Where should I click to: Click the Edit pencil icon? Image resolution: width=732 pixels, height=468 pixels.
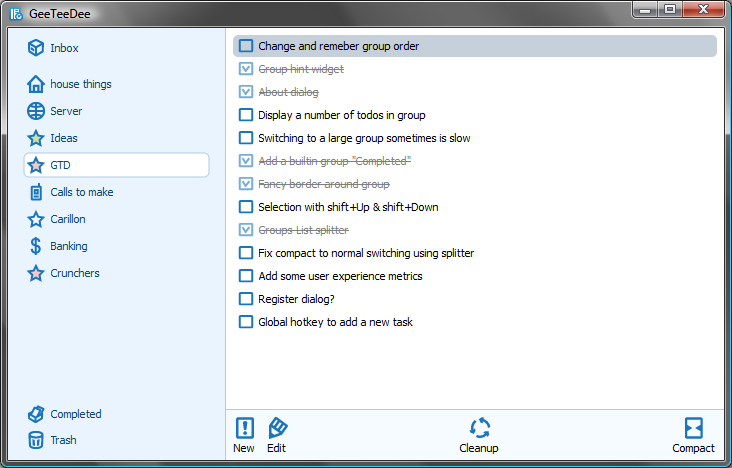click(x=277, y=428)
